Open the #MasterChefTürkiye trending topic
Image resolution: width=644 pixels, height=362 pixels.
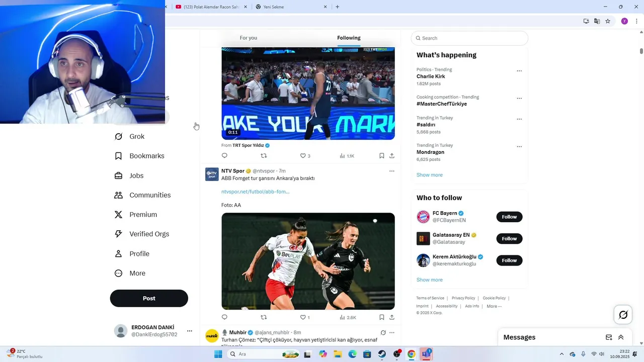pos(442,104)
